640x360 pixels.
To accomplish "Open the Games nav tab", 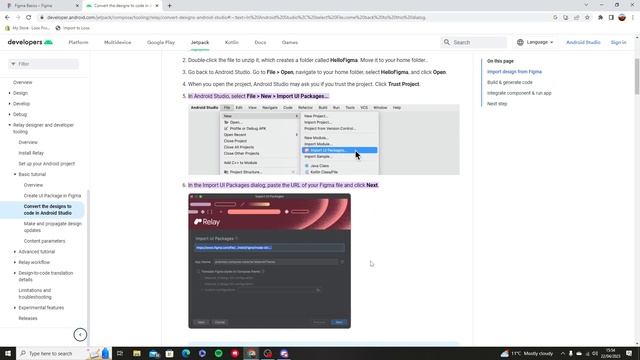I will [x=290, y=42].
